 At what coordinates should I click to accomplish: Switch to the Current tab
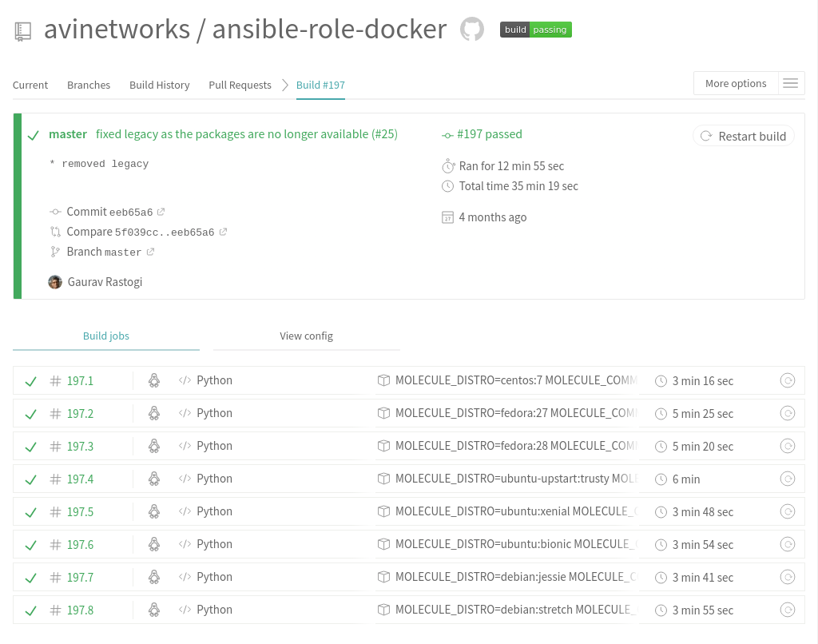coord(30,85)
